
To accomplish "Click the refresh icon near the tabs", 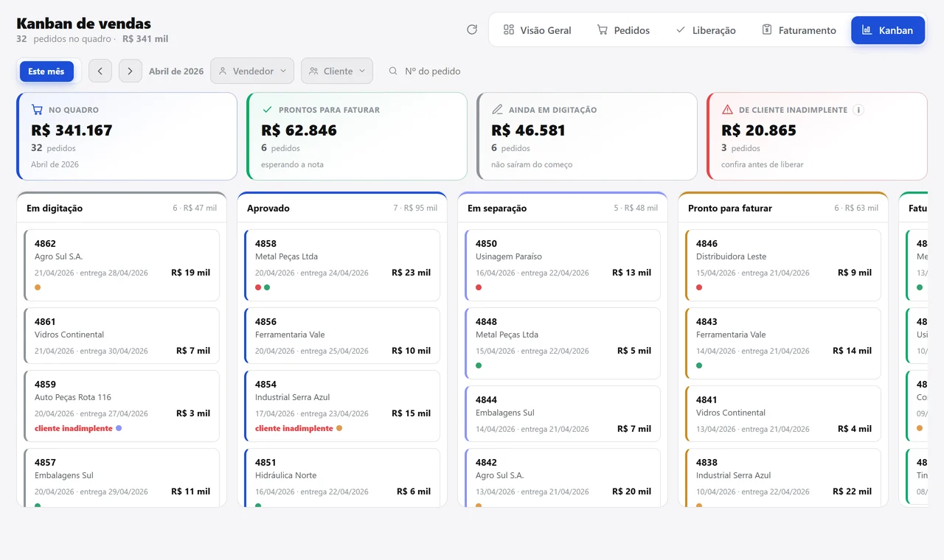I will (472, 29).
